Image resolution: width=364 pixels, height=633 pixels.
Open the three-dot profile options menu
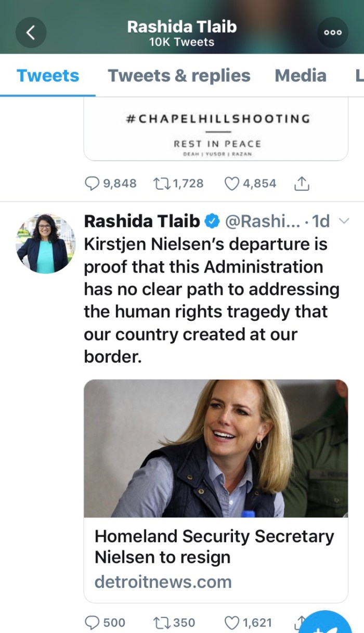point(333,32)
